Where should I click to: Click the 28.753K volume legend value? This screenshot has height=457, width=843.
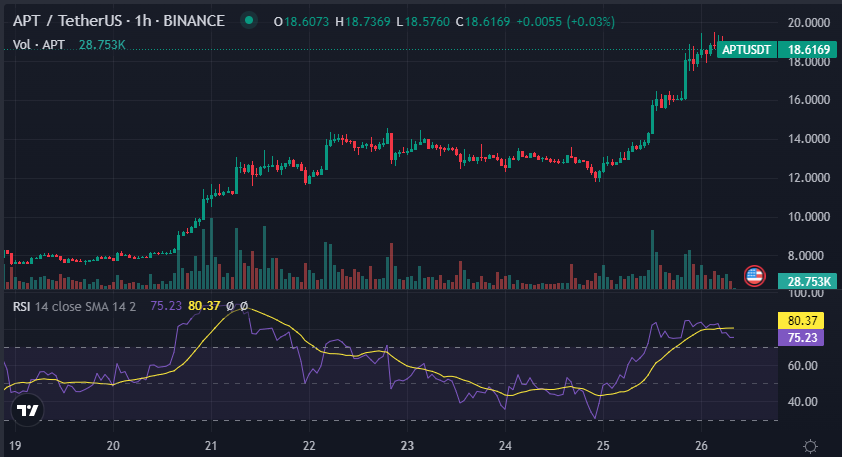(x=102, y=45)
